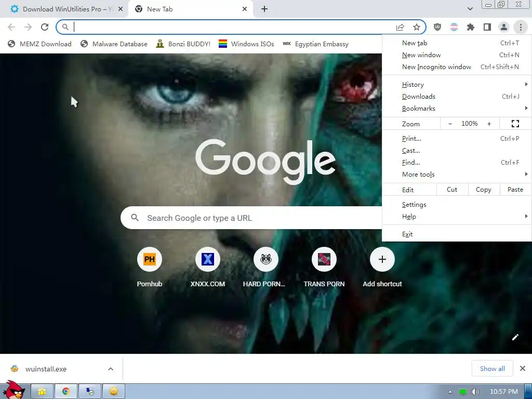Open the new tab plus button
The height and width of the screenshot is (399, 532).
tap(264, 9)
